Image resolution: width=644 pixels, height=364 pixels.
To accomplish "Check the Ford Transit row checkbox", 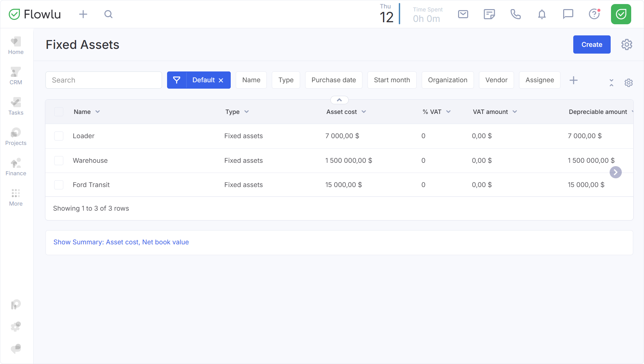I will coord(59,185).
